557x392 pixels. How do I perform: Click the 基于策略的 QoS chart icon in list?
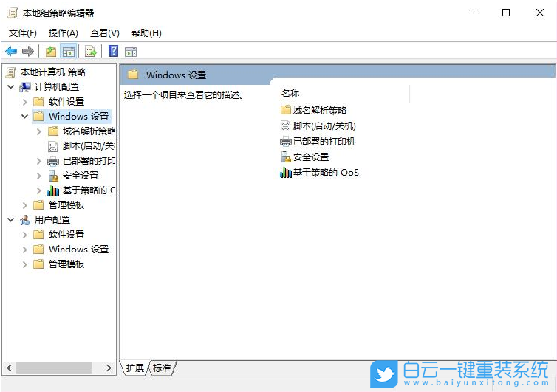click(286, 173)
